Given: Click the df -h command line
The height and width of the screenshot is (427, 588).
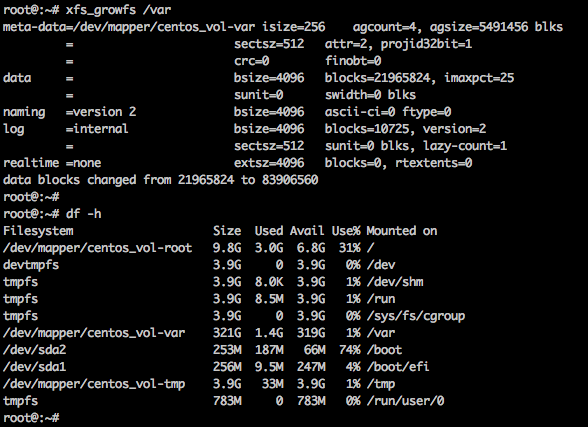Looking at the screenshot, I should click(83, 214).
